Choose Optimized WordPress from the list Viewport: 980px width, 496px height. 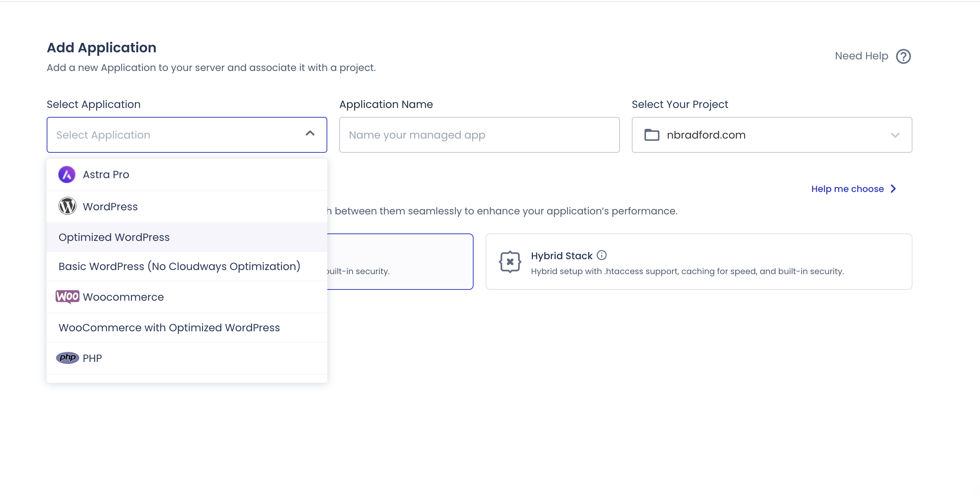114,237
